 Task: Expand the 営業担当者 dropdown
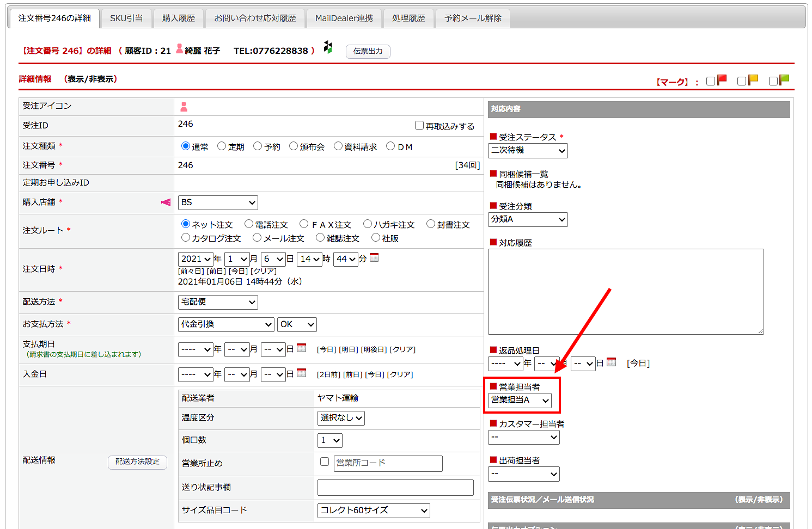520,401
